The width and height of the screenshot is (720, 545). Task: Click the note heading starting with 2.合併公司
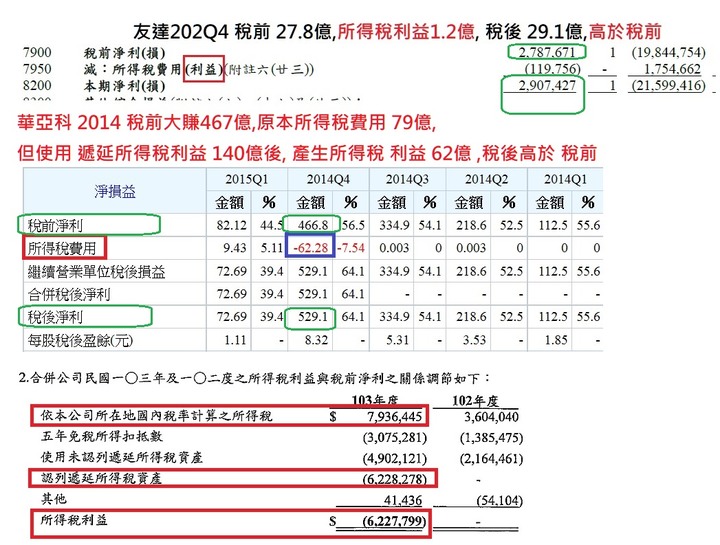point(254,378)
